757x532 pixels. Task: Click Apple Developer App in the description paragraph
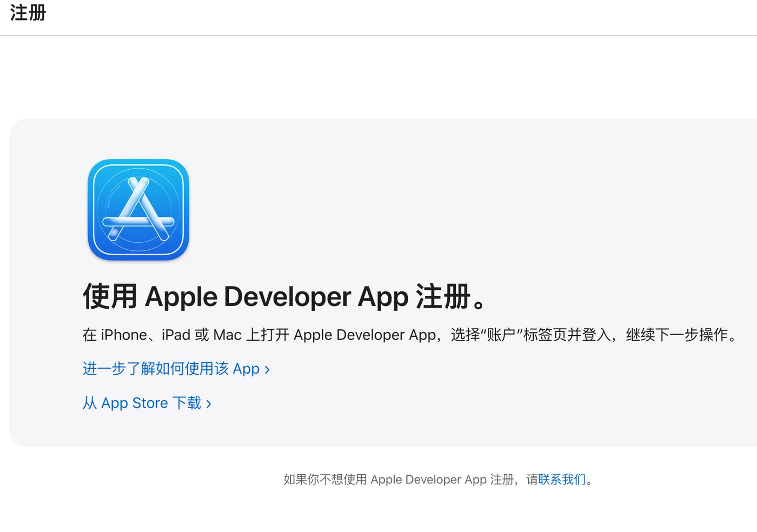(364, 335)
